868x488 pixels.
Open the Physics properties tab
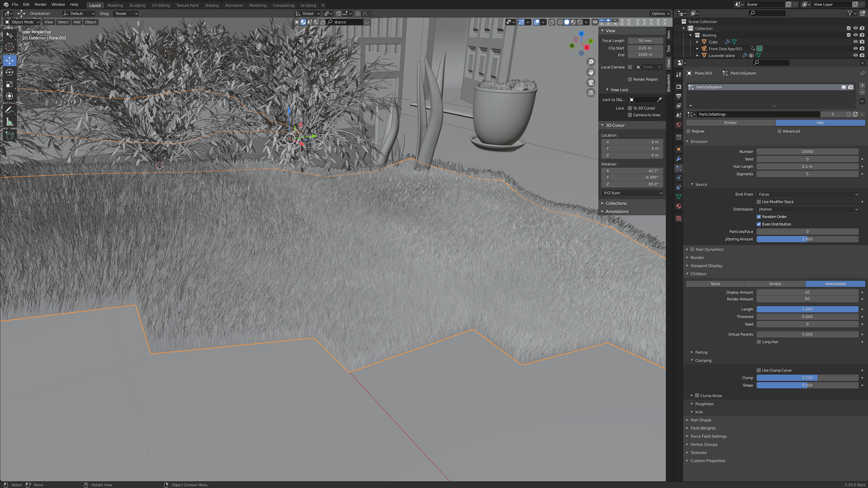(679, 178)
